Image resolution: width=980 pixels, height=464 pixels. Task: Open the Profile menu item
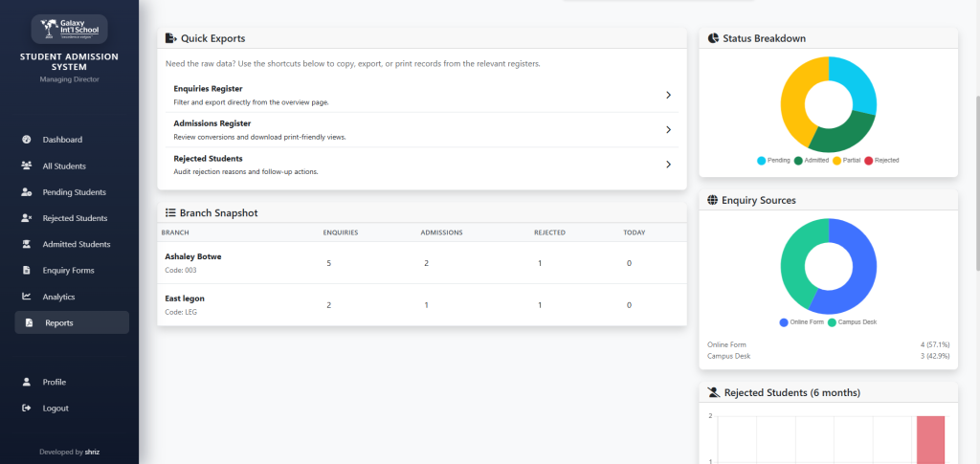(x=54, y=382)
